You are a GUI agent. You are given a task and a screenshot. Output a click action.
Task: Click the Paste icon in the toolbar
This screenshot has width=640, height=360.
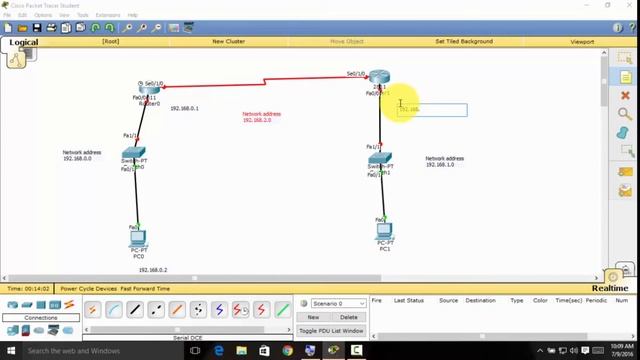(80, 28)
